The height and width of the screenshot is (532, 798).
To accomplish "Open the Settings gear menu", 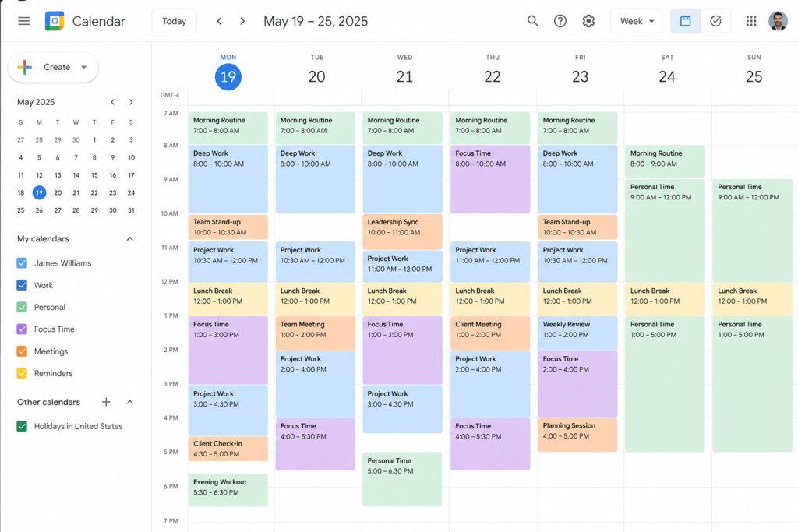I will pos(588,21).
